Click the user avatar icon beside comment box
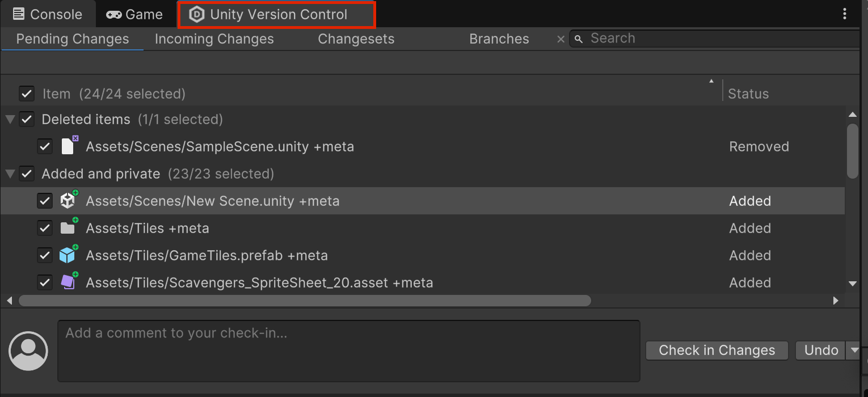 coord(28,350)
